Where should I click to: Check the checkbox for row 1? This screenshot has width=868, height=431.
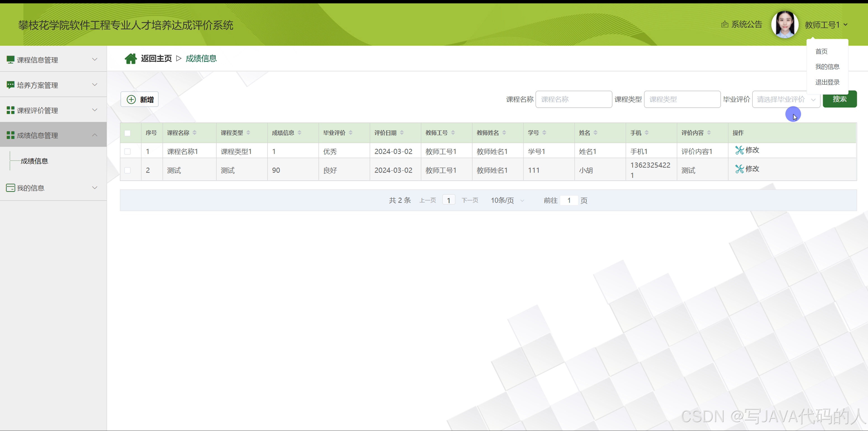[x=127, y=151]
